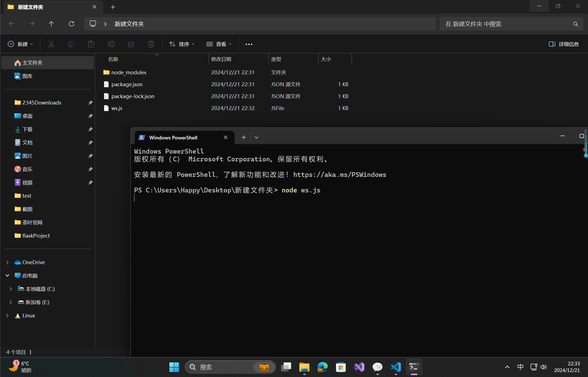Collapse the 此电脑 tree node

7,276
